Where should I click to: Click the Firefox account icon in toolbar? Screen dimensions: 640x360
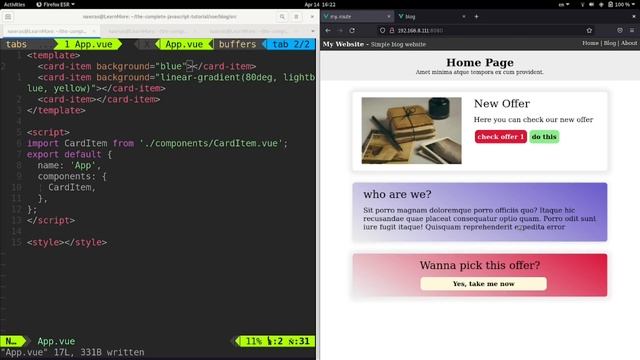click(620, 31)
